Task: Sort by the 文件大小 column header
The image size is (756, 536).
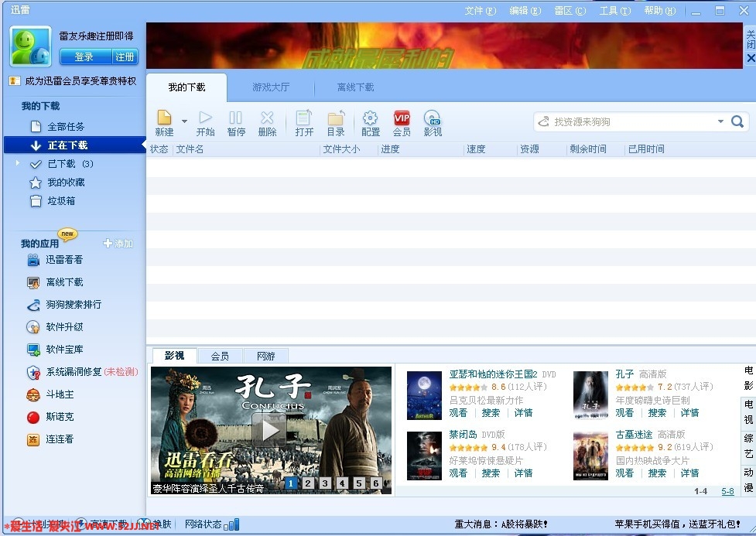Action: tap(341, 149)
